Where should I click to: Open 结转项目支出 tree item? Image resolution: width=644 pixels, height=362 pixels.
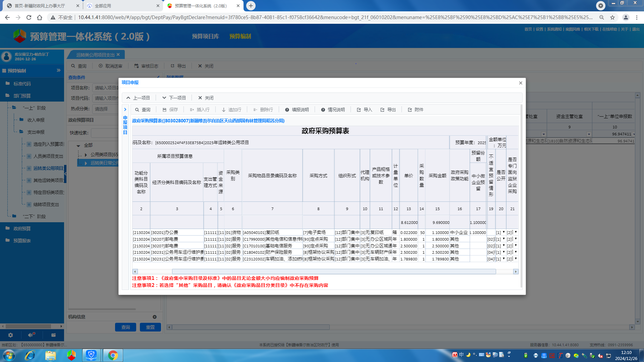coord(46,204)
